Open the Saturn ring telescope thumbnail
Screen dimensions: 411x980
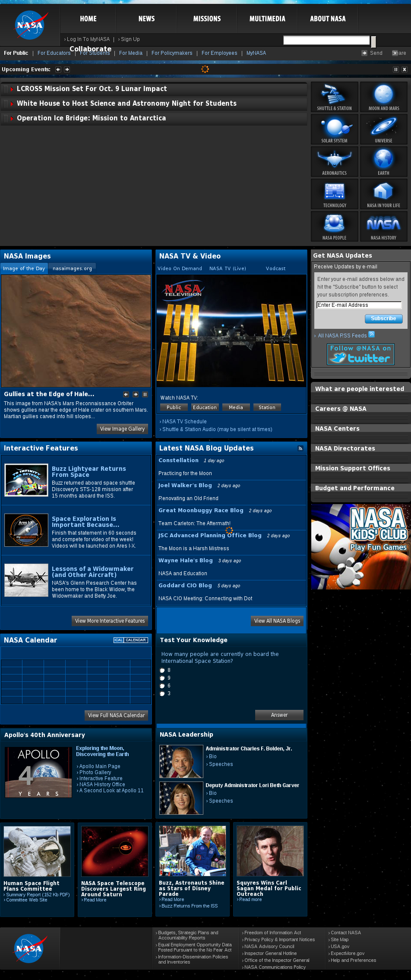click(x=115, y=851)
